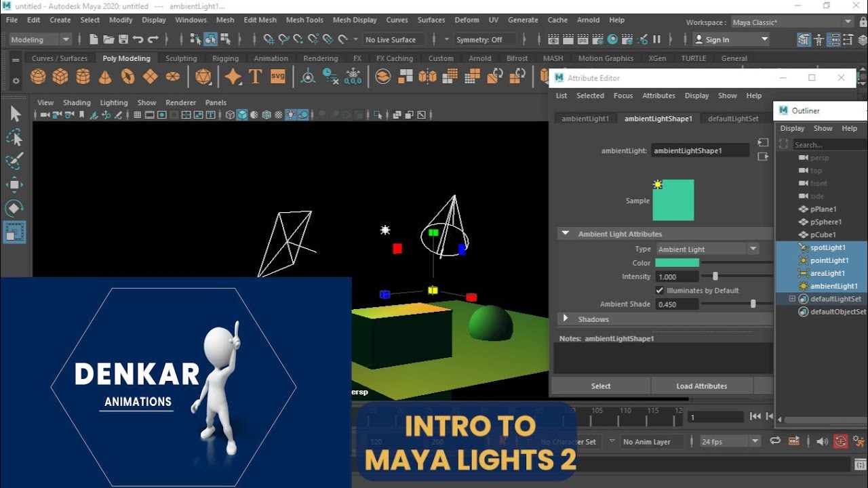This screenshot has width=868, height=488.
Task: Toggle the viewport wireframe cube icon
Action: [230, 115]
